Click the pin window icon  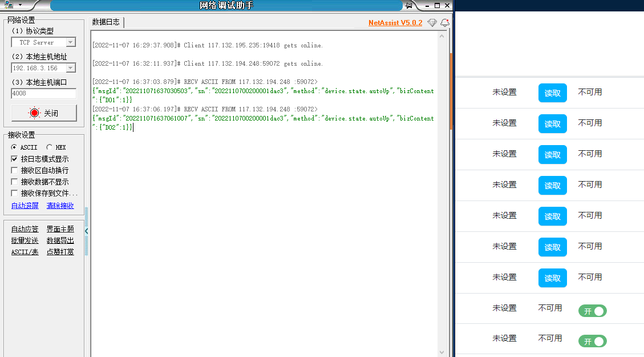[x=409, y=6]
